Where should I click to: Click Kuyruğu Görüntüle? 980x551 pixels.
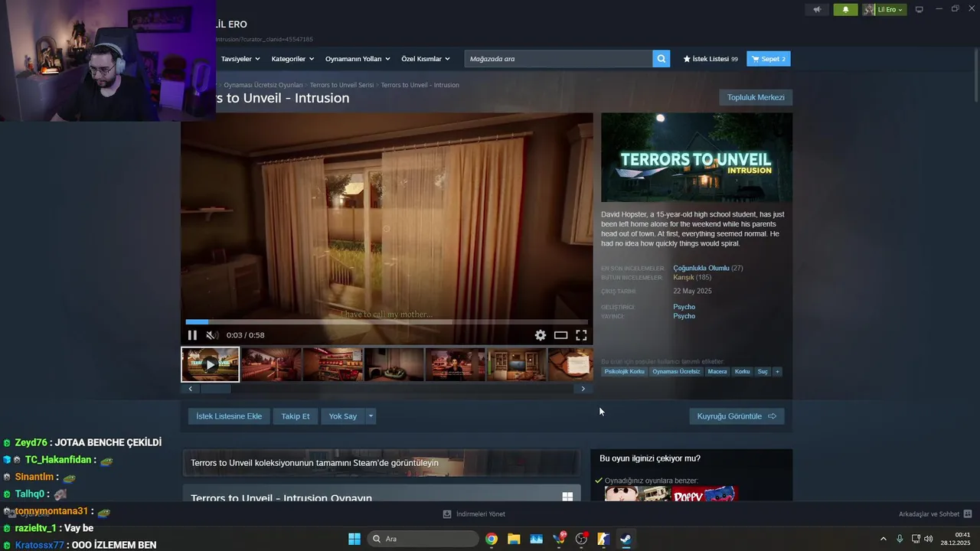pyautogui.click(x=737, y=416)
